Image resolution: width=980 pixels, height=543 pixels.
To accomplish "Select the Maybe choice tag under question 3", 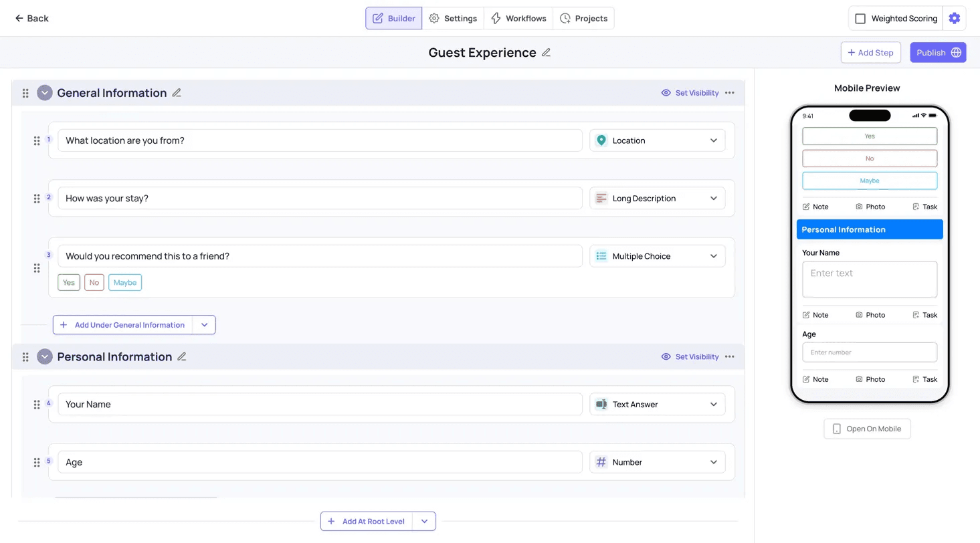I will click(125, 283).
